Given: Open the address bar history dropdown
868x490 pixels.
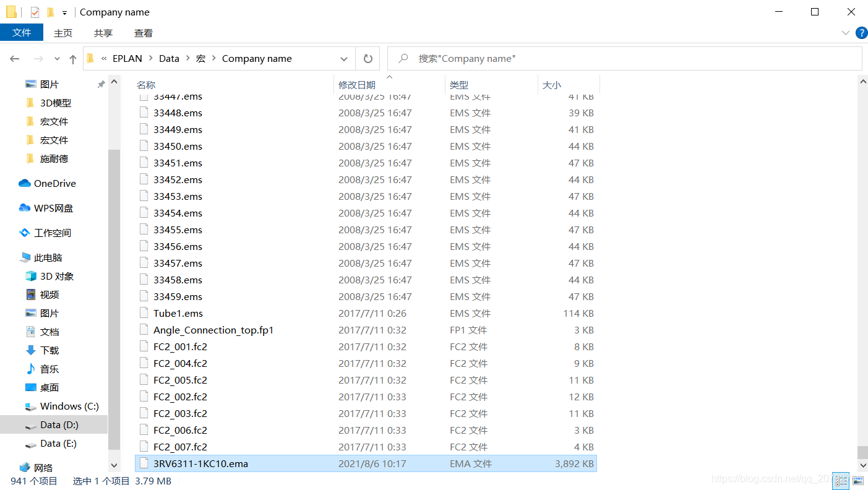Looking at the screenshot, I should [x=344, y=59].
